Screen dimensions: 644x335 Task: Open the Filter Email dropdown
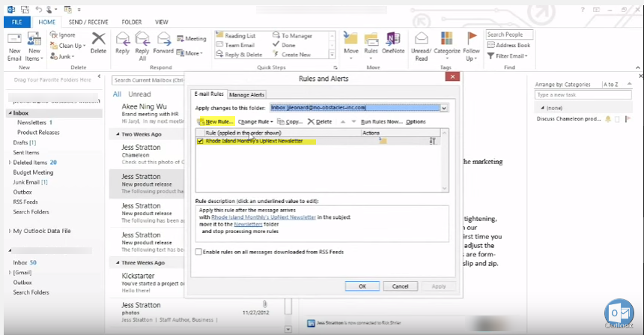point(508,56)
